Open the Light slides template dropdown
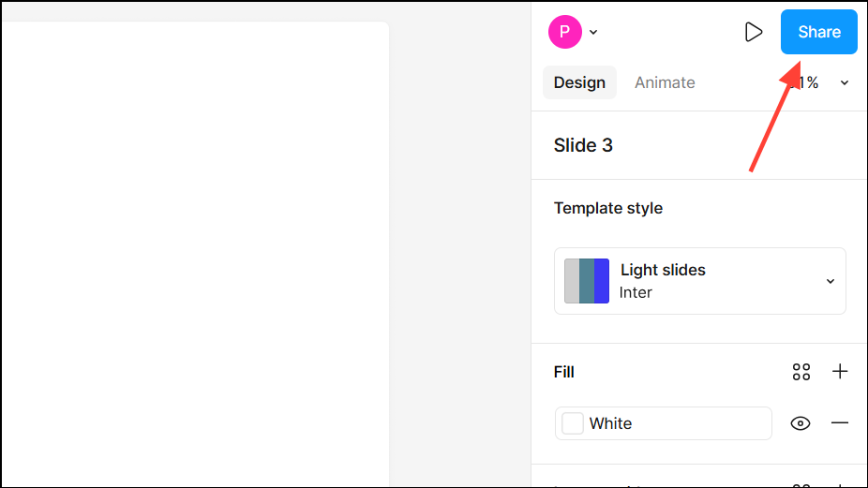This screenshot has height=488, width=868. click(699, 281)
